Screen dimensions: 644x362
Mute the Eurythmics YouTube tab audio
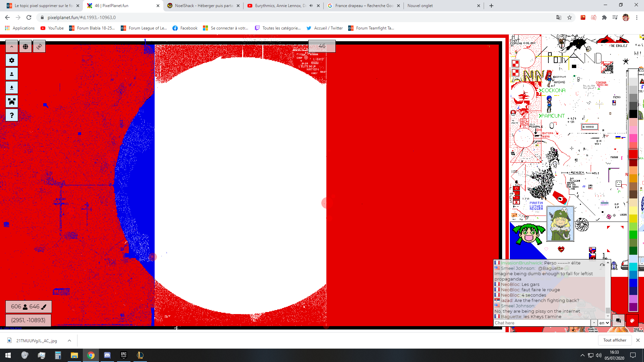tap(311, 6)
